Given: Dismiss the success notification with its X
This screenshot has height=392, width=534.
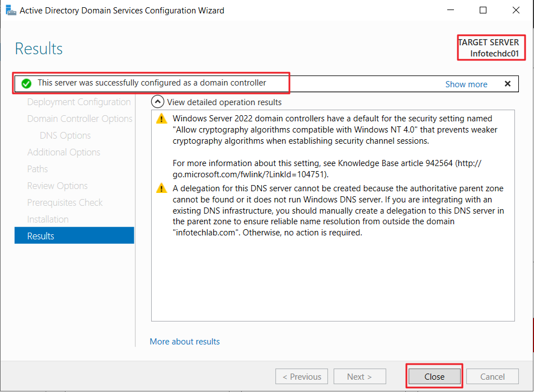Looking at the screenshot, I should 508,84.
